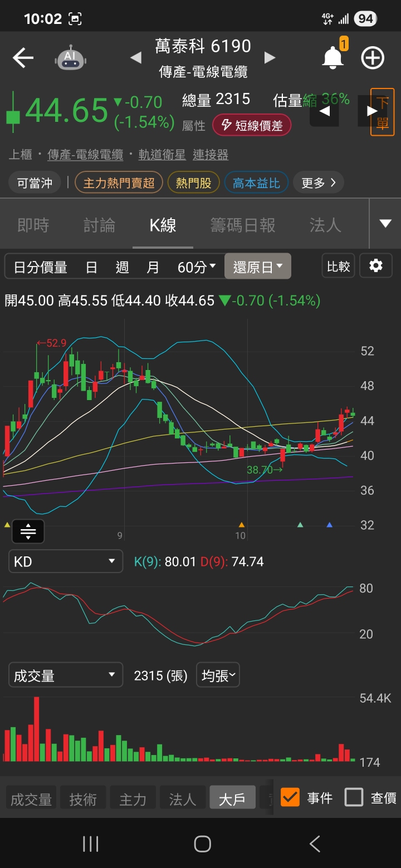Open chart settings gear icon
The width and height of the screenshot is (401, 868).
coord(376,266)
